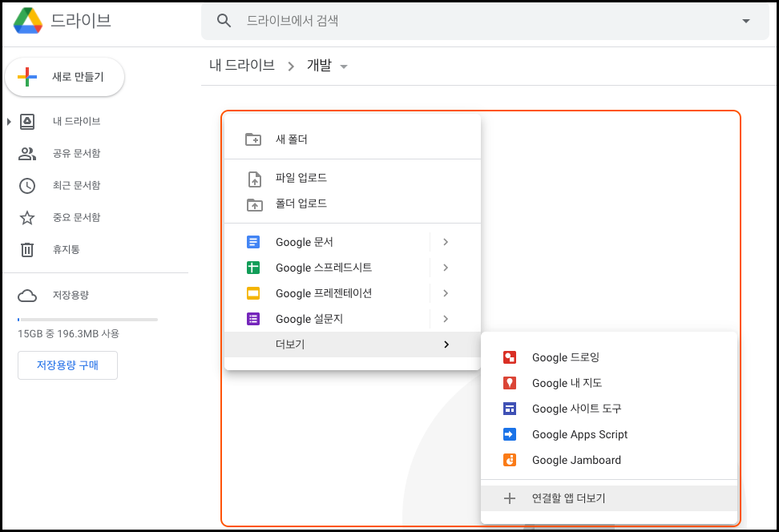Click the Google Apps Script arrow icon

[510, 434]
